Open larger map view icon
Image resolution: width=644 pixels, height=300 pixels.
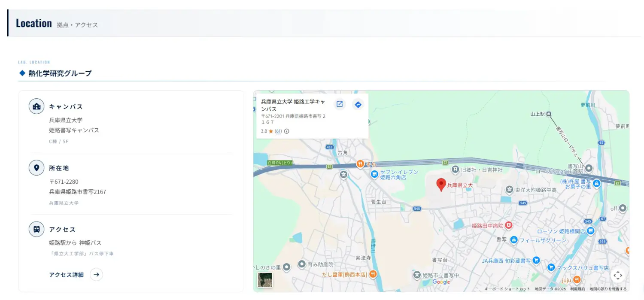[340, 104]
